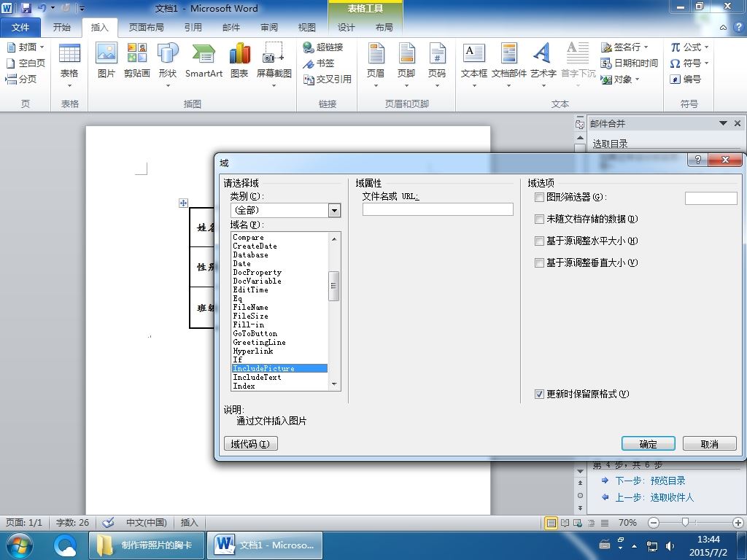Insert a chart (图表)
This screenshot has width=747, height=560.
point(239,61)
